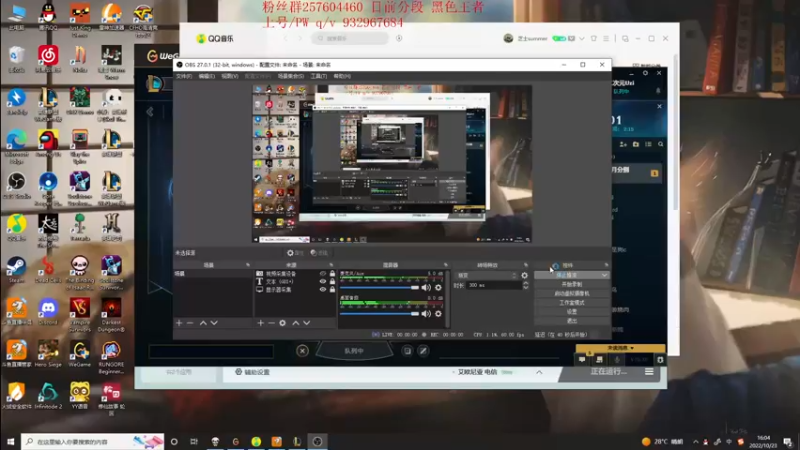Launch Hero Siege from the desktop
800x450 pixels.
pos(48,354)
